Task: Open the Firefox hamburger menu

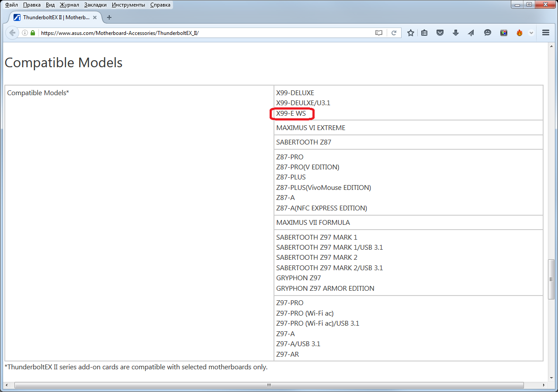Action: tap(546, 33)
